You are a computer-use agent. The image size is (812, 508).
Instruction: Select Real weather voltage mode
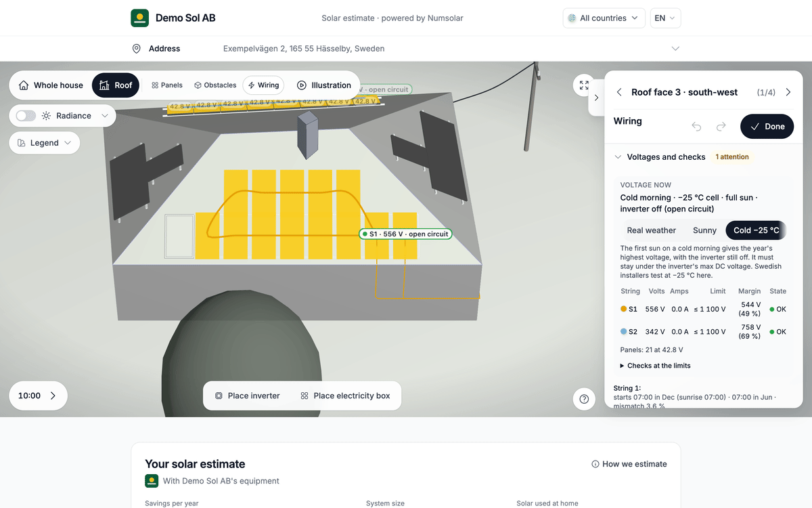pyautogui.click(x=652, y=230)
